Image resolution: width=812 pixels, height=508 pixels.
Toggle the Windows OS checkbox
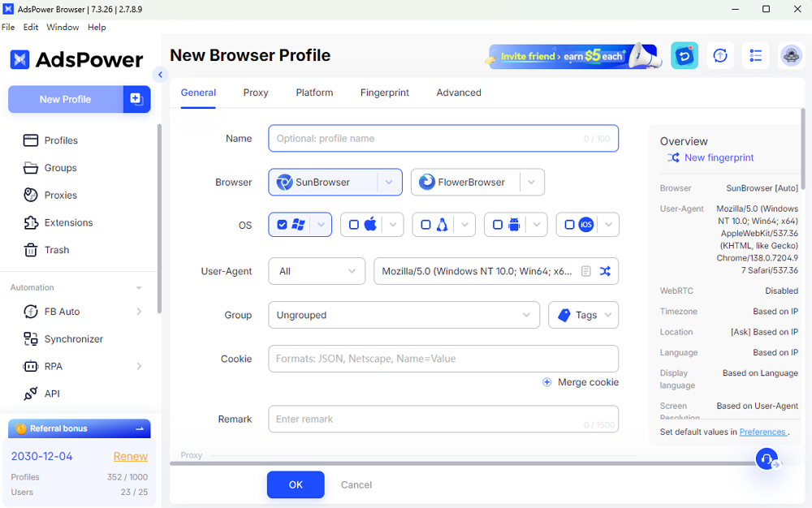point(282,225)
